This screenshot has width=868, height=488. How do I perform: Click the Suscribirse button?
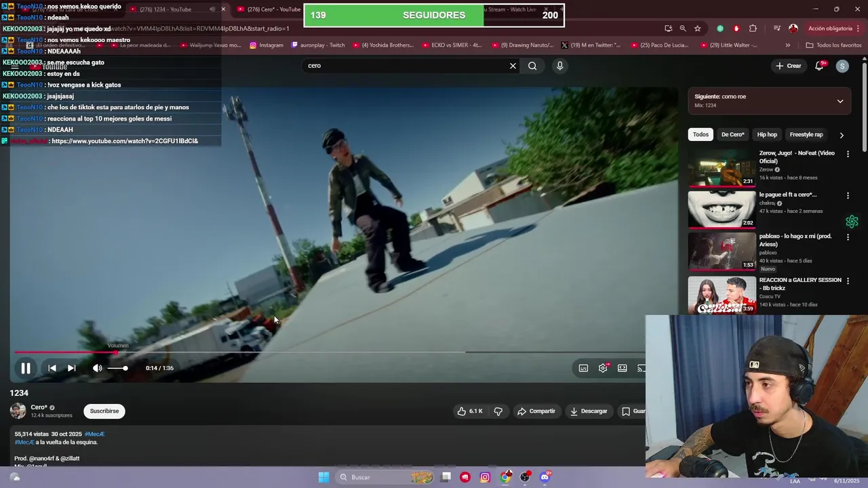click(104, 411)
